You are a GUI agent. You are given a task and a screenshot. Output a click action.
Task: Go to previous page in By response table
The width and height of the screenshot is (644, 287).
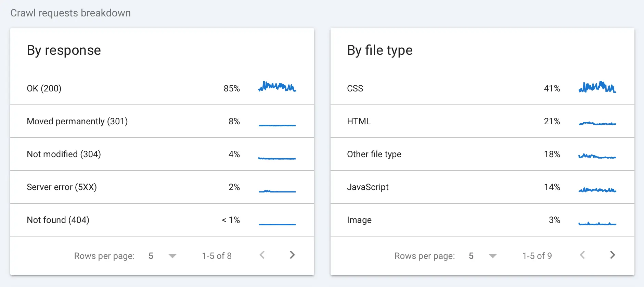point(262,255)
